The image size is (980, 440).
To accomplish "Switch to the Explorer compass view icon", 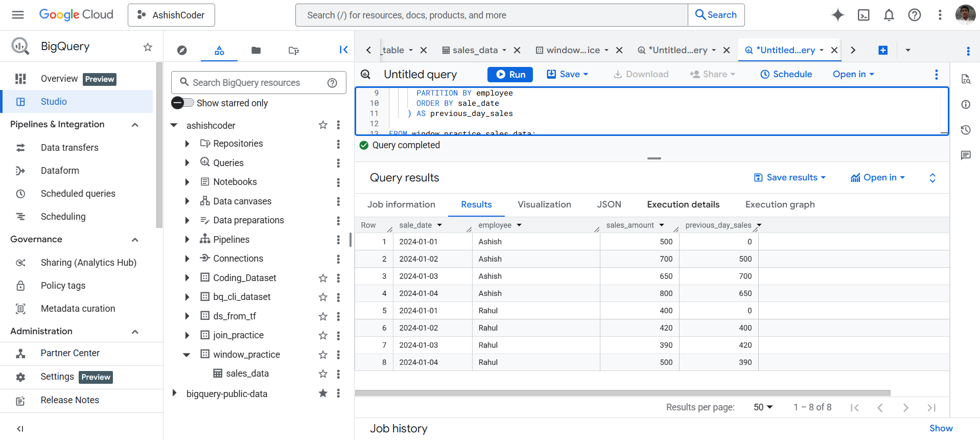I will [182, 50].
